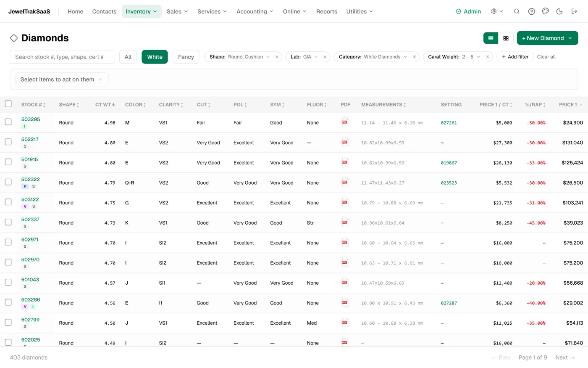588x368 pixels.
Task: Open the search icon in top bar
Action: click(517, 11)
